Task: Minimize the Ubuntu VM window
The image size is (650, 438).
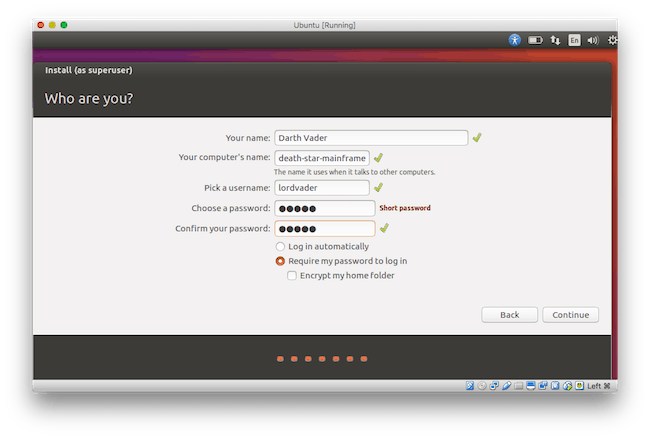Action: point(52,25)
